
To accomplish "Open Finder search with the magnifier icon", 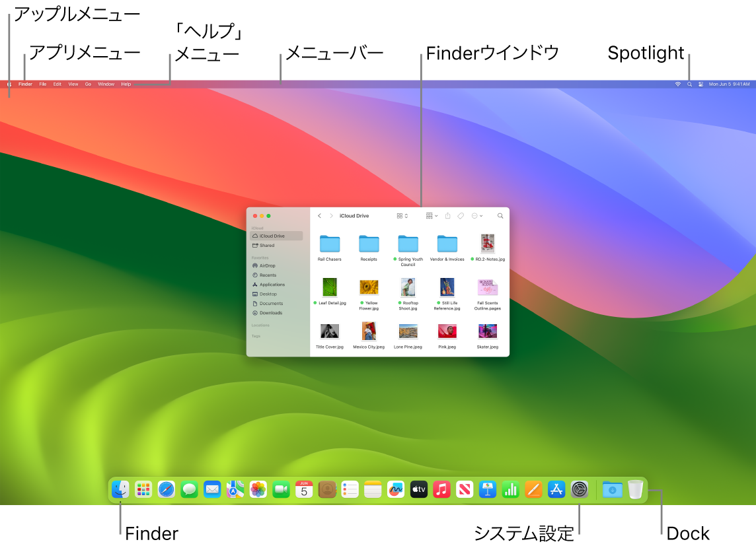I will [x=500, y=216].
